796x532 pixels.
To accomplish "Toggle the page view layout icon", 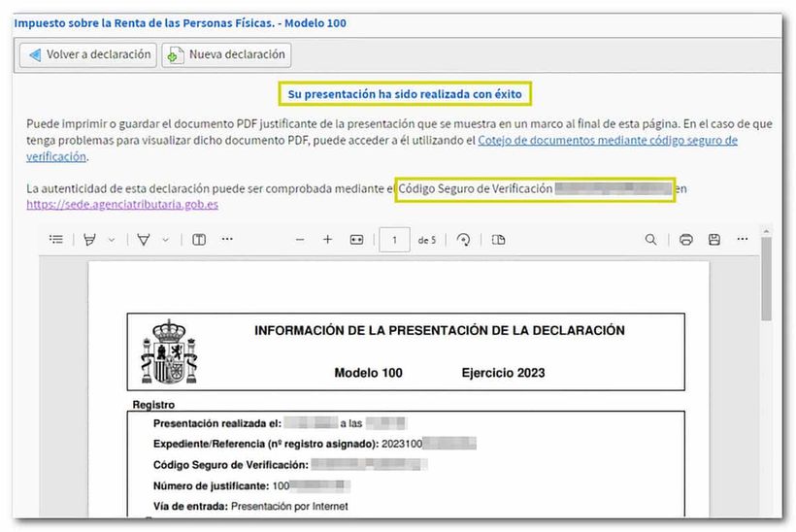I will click(x=499, y=240).
